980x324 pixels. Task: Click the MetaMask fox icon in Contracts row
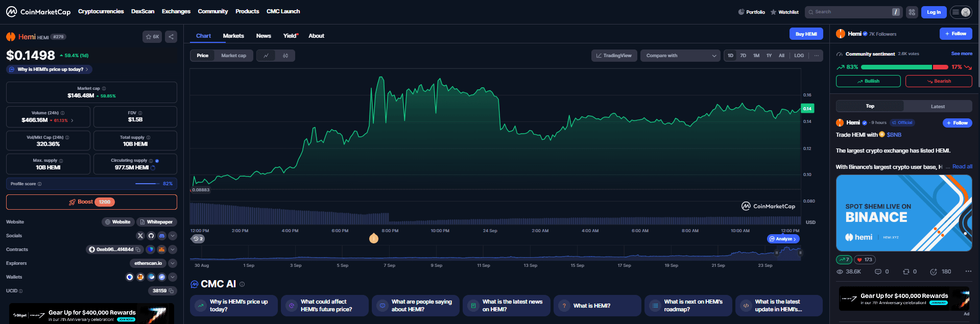click(161, 250)
